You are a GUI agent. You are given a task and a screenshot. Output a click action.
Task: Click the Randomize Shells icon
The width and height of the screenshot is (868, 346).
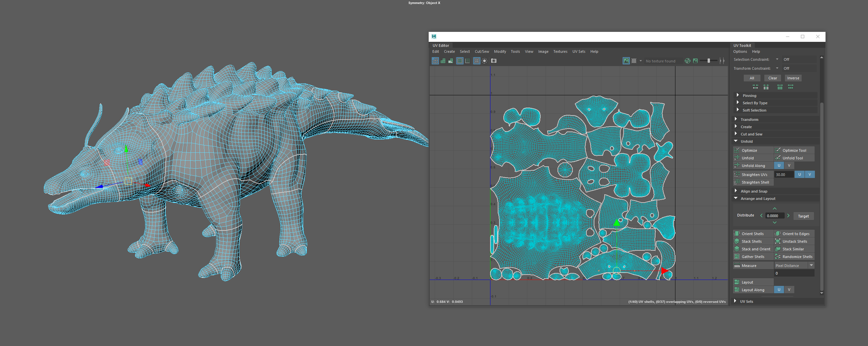(x=778, y=257)
